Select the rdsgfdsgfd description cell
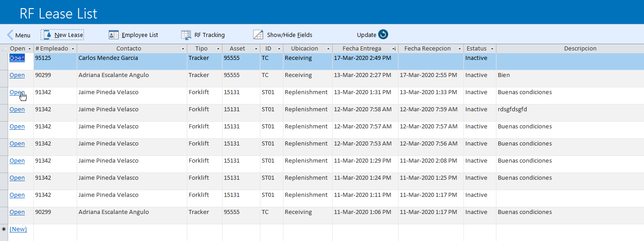Screen dimensions: 644x241 tap(570, 113)
